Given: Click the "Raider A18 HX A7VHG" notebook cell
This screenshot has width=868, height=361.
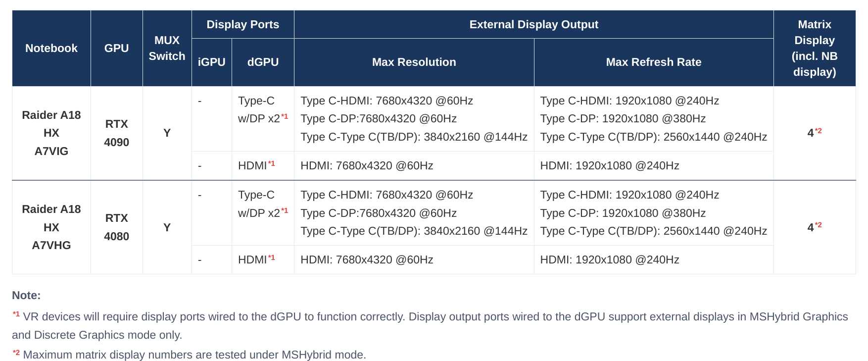Looking at the screenshot, I should pyautogui.click(x=51, y=227).
